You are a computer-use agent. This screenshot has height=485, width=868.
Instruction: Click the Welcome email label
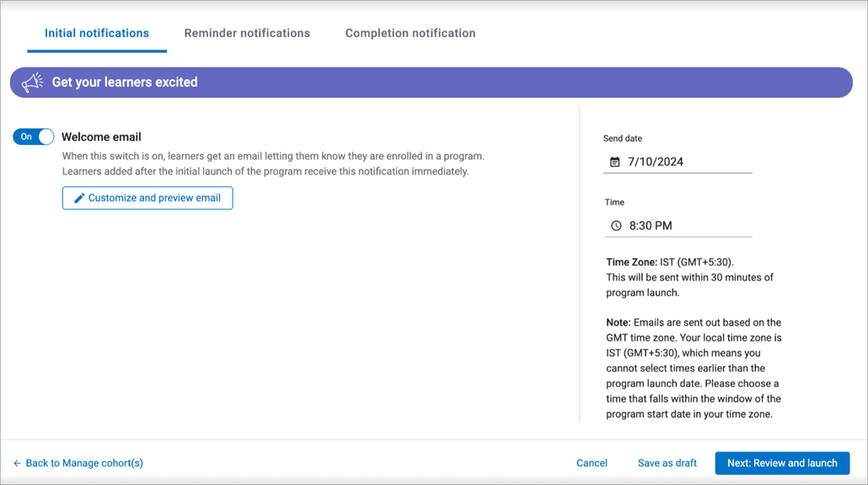(x=101, y=137)
